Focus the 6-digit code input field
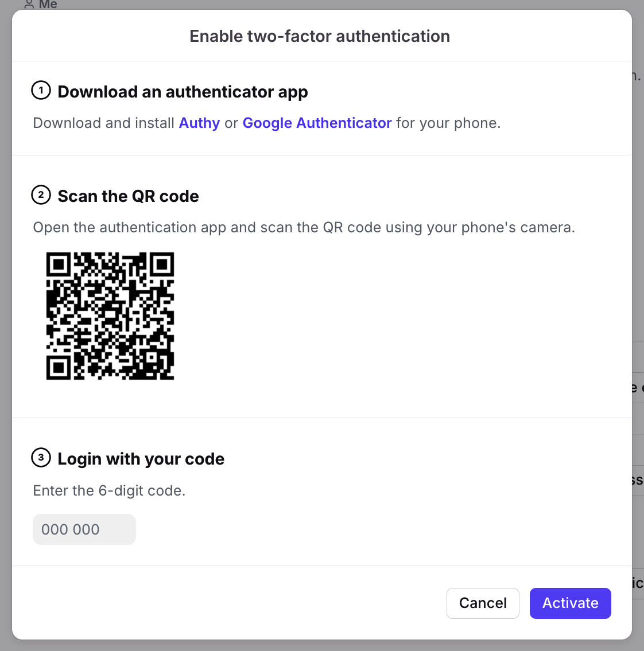The image size is (644, 651). (84, 529)
